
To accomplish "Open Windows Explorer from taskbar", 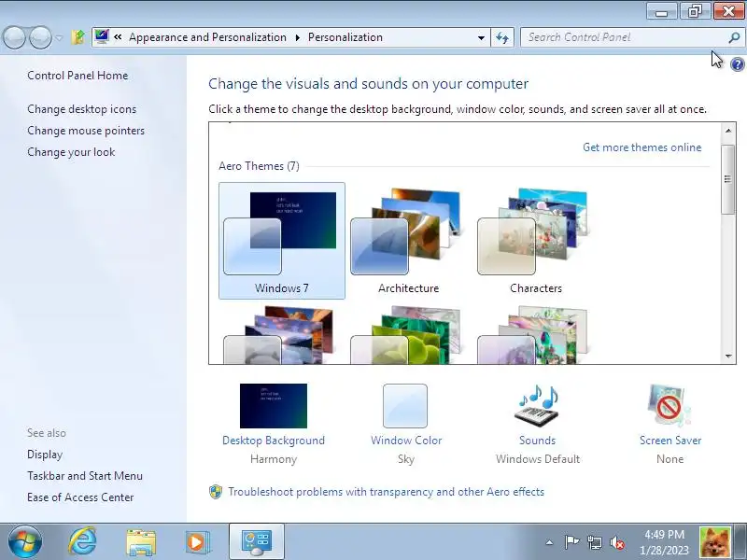I will [141, 542].
